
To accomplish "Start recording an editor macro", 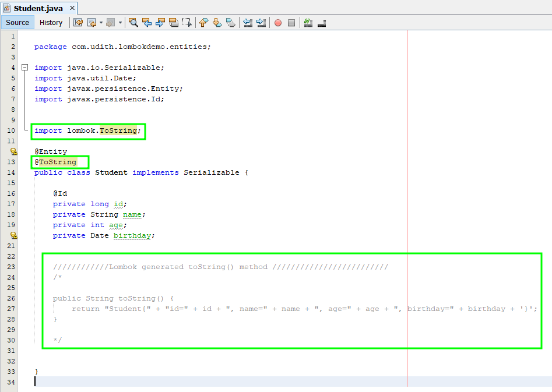I will pos(277,22).
